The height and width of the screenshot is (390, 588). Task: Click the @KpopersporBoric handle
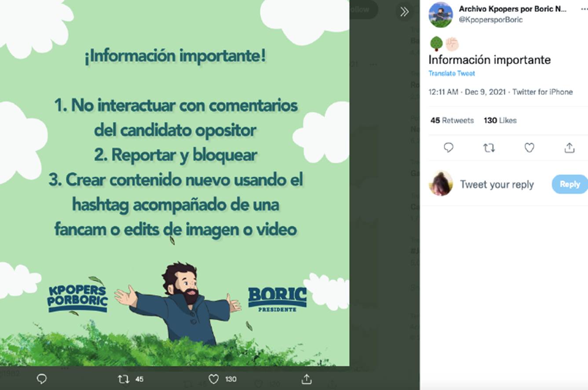(x=491, y=20)
